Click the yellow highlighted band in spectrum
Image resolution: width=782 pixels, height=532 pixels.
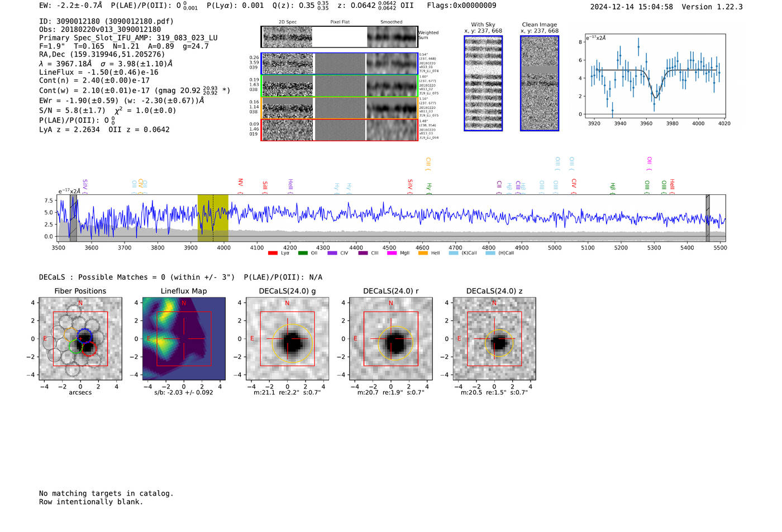(x=213, y=218)
